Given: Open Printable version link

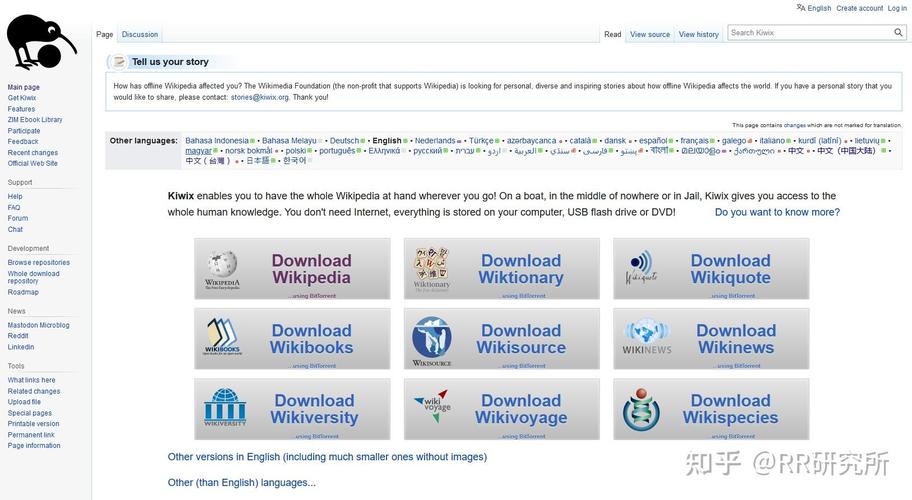Looking at the screenshot, I should [x=33, y=423].
